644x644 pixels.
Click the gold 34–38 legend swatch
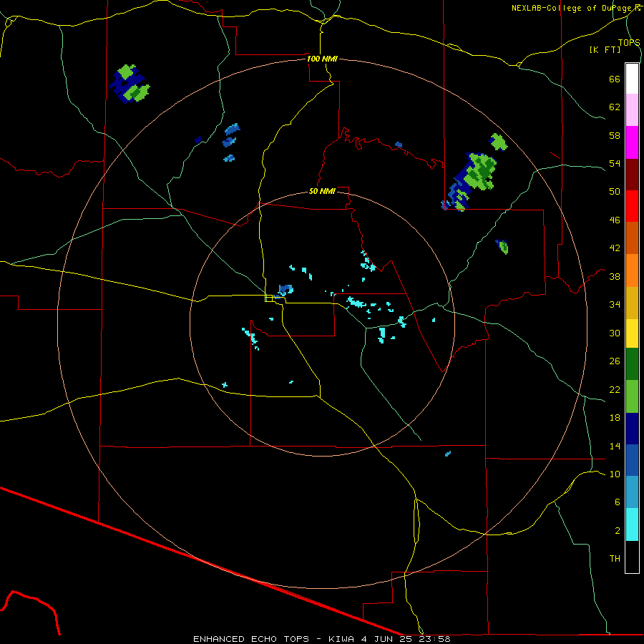tap(632, 303)
